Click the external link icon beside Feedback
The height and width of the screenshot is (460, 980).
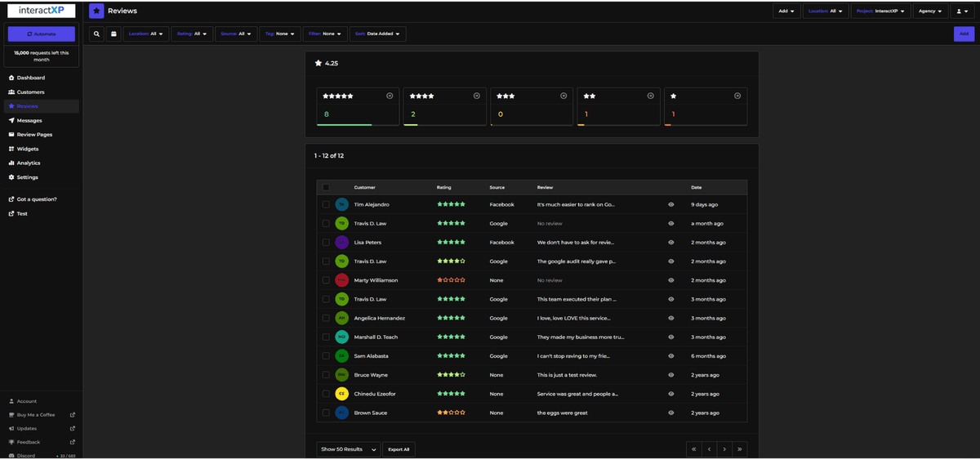[73, 442]
